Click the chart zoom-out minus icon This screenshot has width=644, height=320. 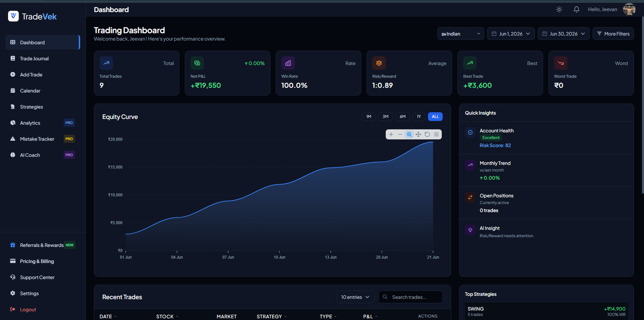[x=400, y=134]
